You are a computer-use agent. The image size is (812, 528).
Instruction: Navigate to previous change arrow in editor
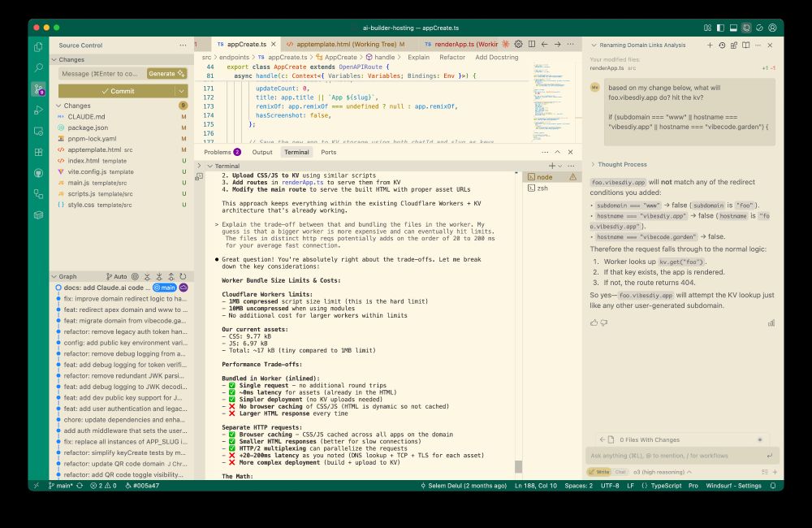click(x=544, y=44)
